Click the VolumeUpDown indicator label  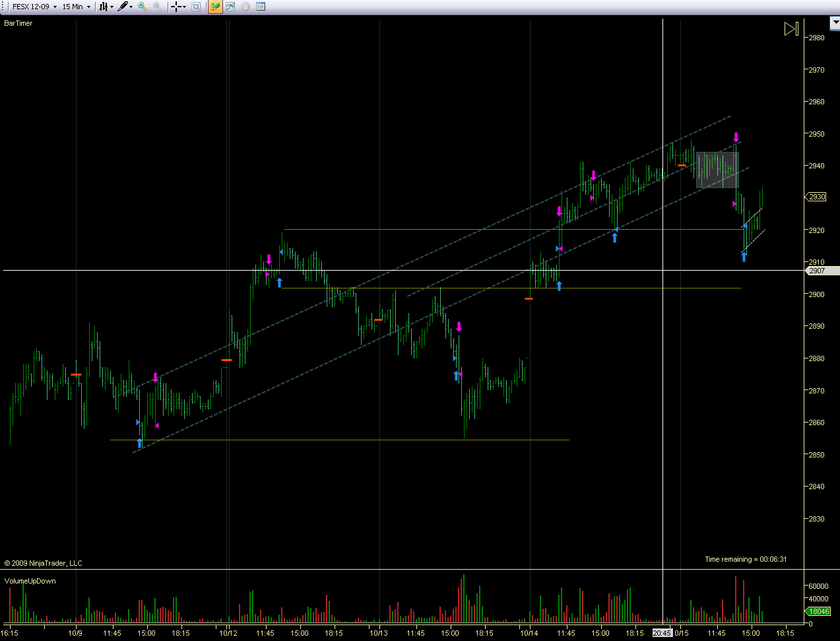pyautogui.click(x=30, y=581)
